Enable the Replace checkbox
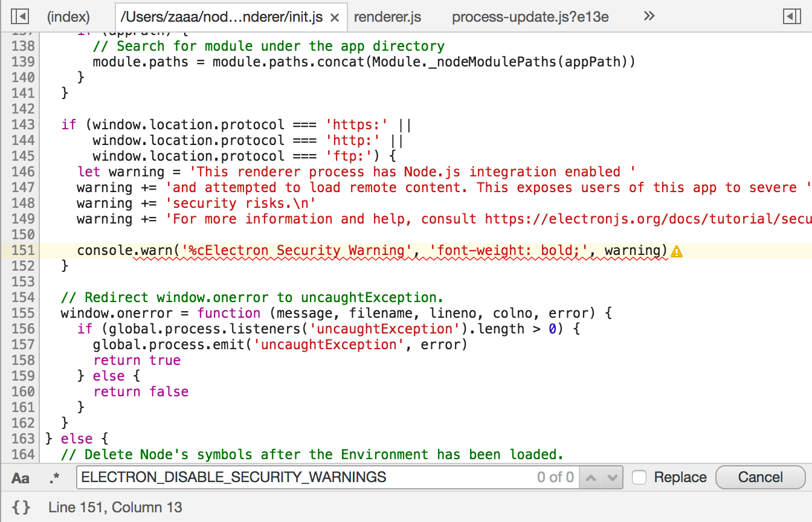812x522 pixels. coord(639,477)
